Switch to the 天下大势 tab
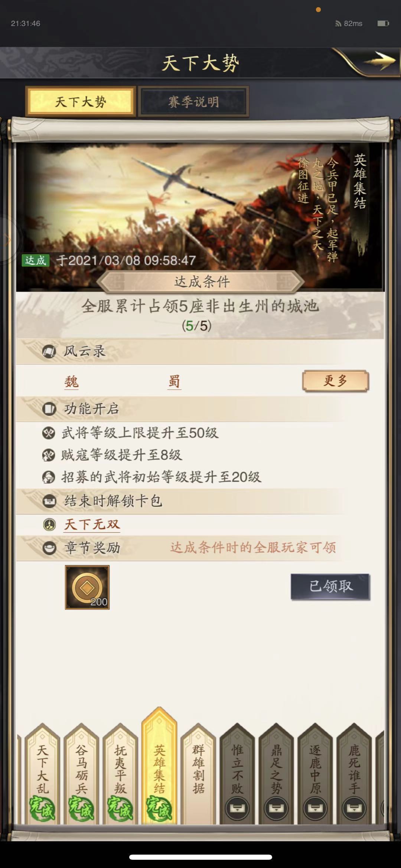 81,101
